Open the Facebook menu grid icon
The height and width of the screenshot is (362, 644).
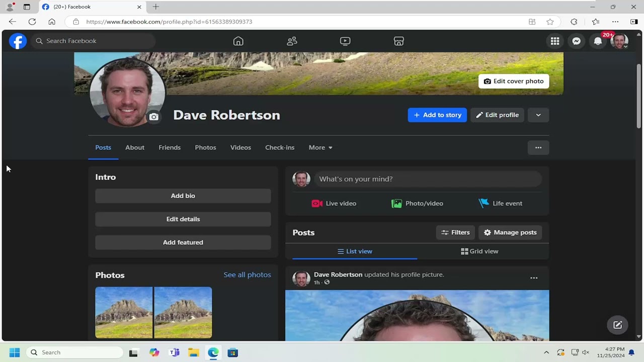coord(555,41)
